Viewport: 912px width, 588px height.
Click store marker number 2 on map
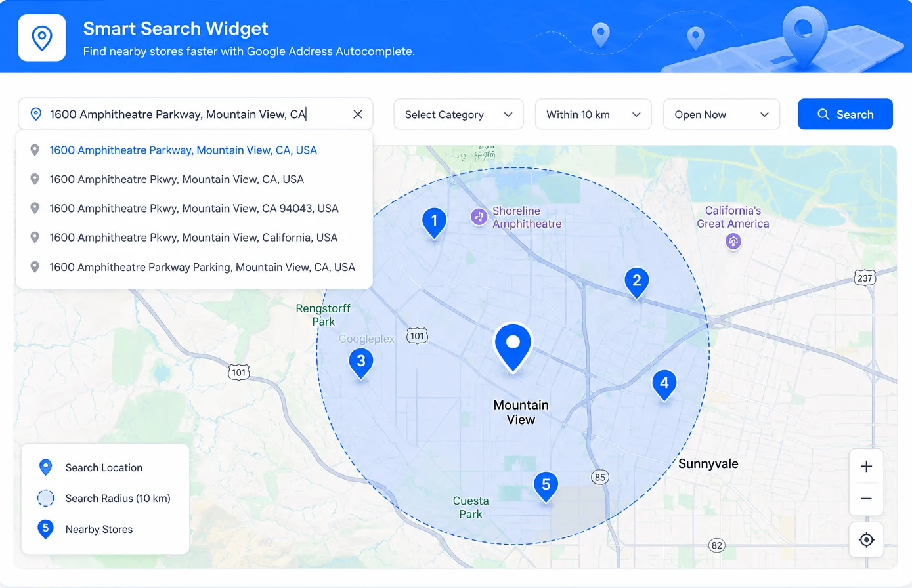pyautogui.click(x=636, y=283)
